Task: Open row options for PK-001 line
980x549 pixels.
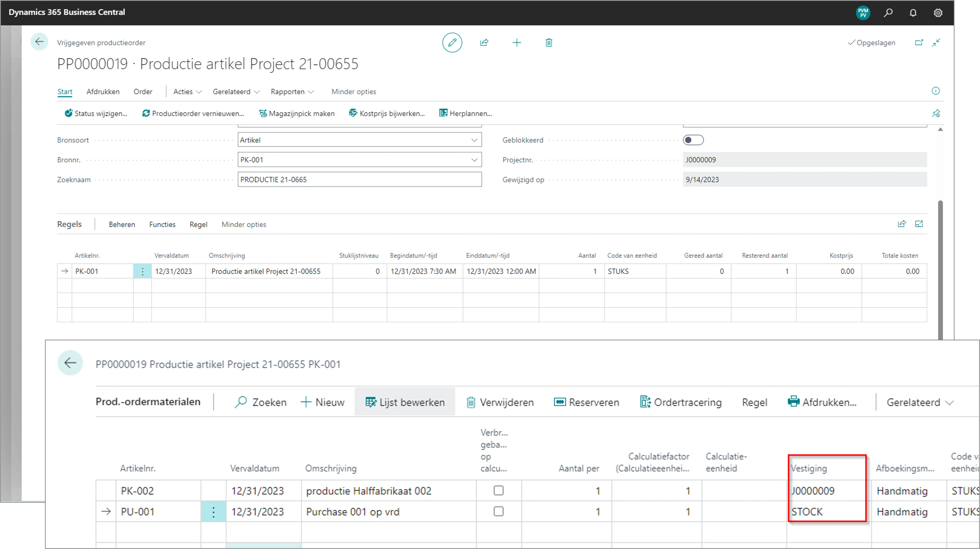Action: pyautogui.click(x=142, y=271)
